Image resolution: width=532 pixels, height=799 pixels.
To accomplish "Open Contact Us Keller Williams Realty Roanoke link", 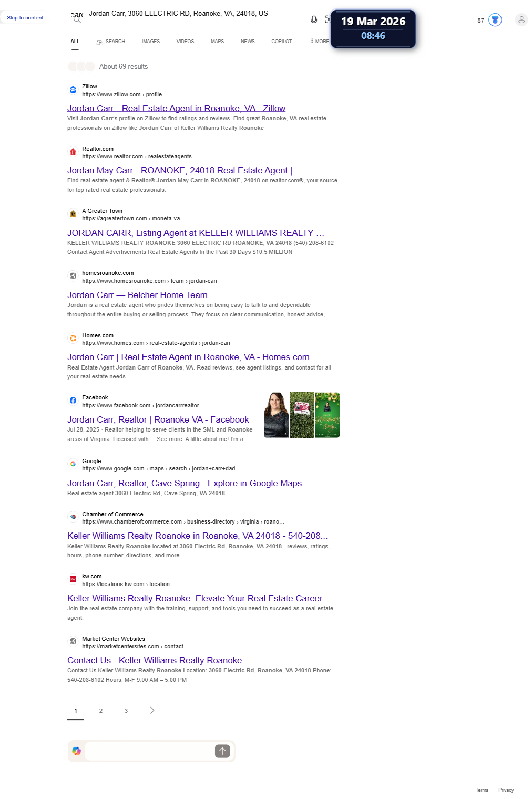I will coord(155,660).
